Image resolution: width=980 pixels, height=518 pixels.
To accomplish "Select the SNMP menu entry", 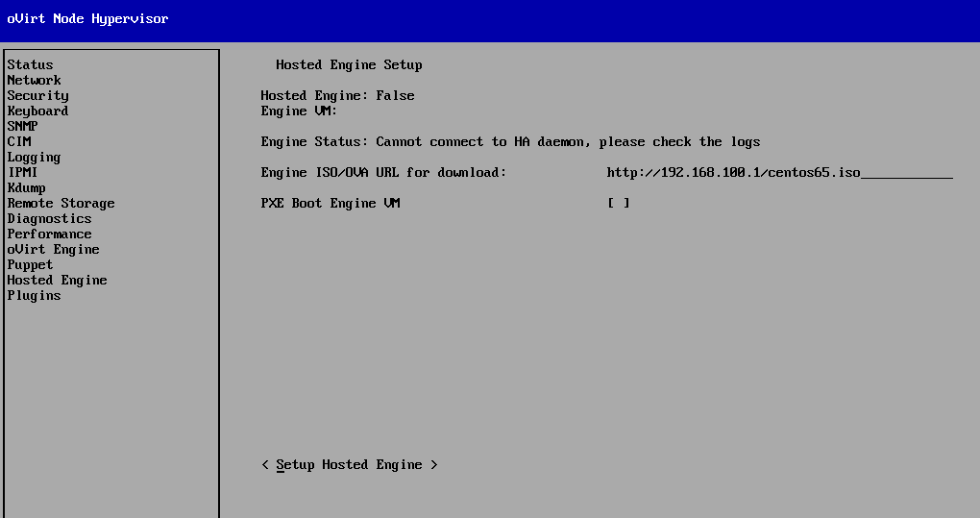I will click(22, 126).
